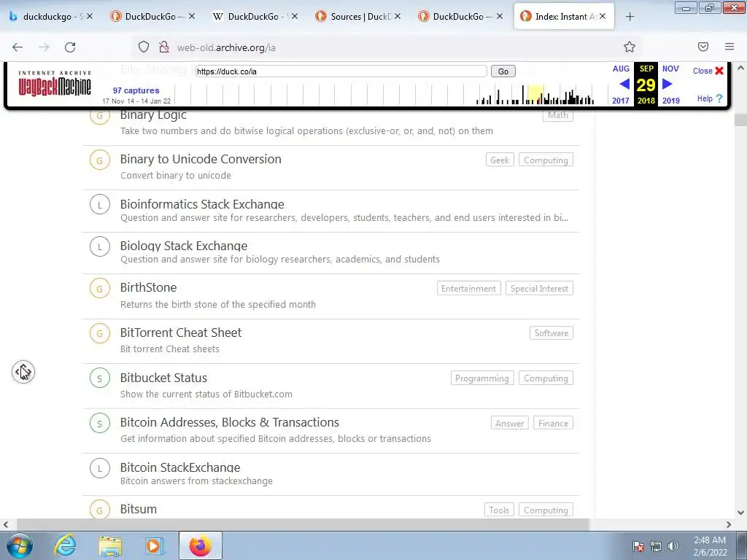Go to previous capture with blue left arrow
Image resolution: width=747 pixels, height=560 pixels.
[624, 85]
